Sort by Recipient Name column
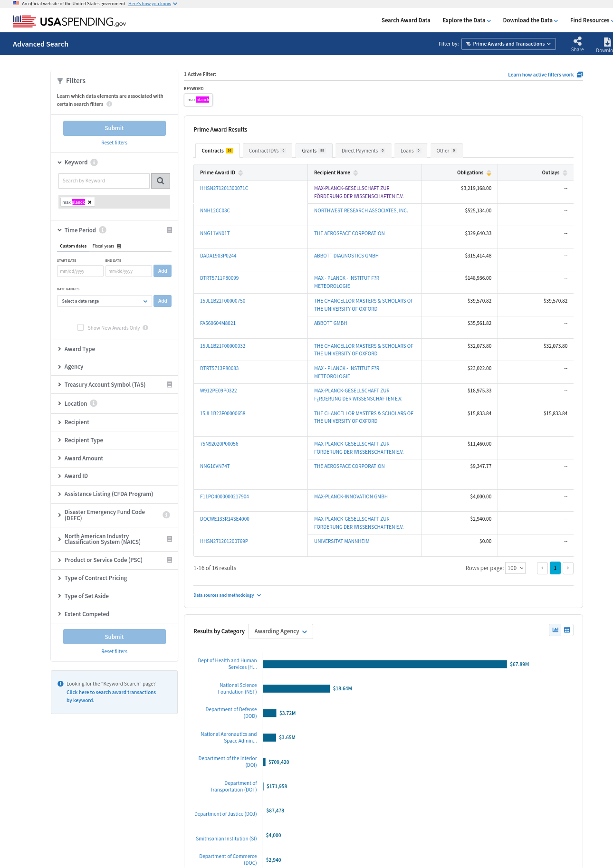 tap(355, 173)
